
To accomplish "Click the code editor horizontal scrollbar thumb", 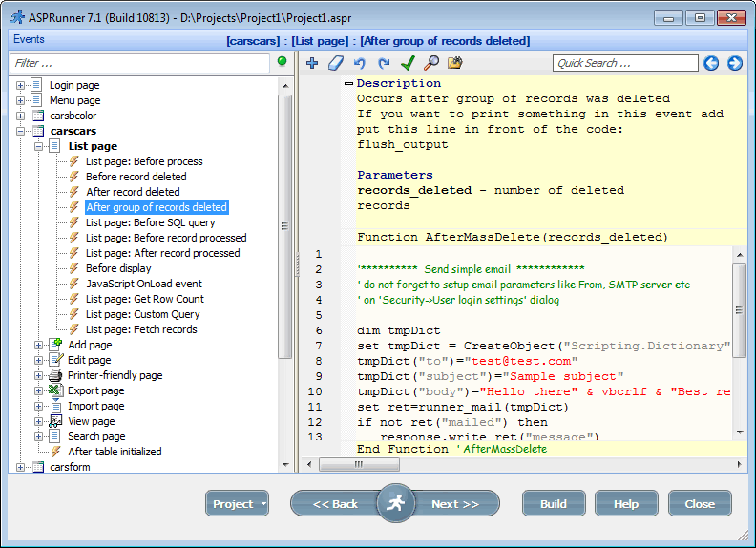I will click(x=359, y=465).
